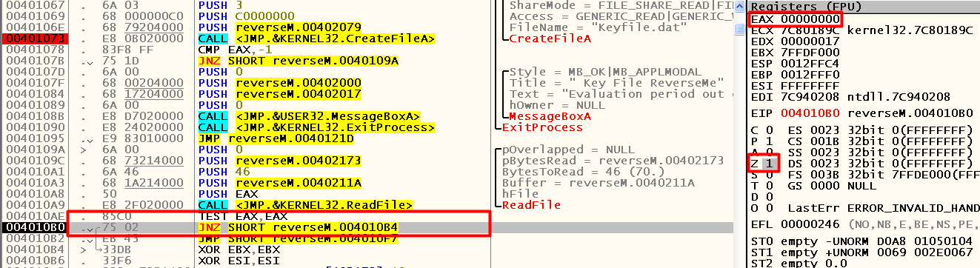Select the CALL KERNEL32.CreateFileA instruction
The width and height of the screenshot is (980, 268).
[316, 38]
